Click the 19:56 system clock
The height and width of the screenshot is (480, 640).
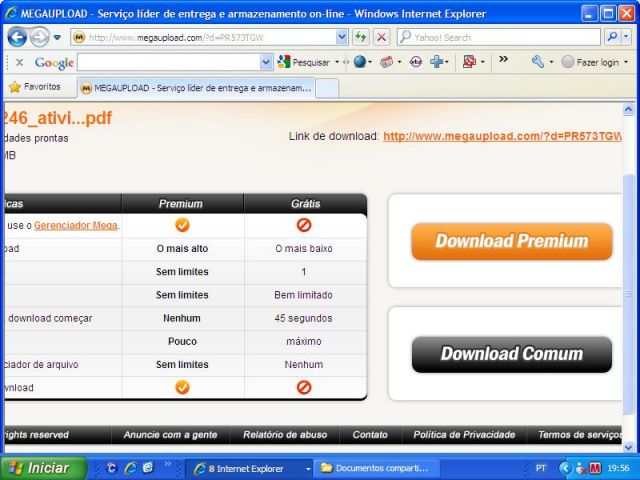(618, 468)
